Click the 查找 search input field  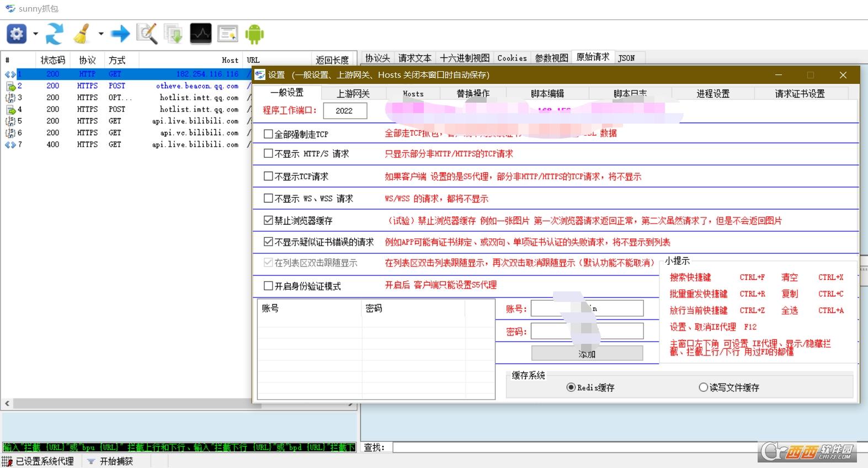[574, 448]
